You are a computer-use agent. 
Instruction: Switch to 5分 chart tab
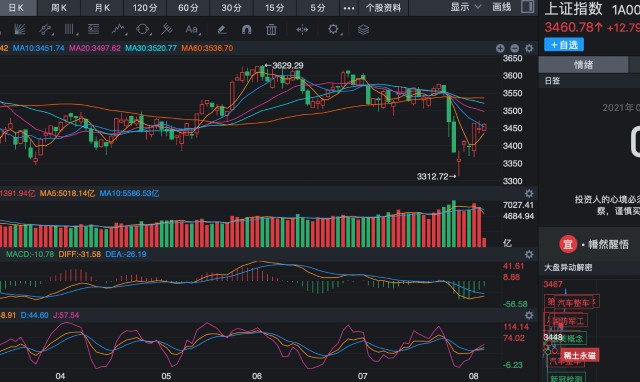coord(318,8)
